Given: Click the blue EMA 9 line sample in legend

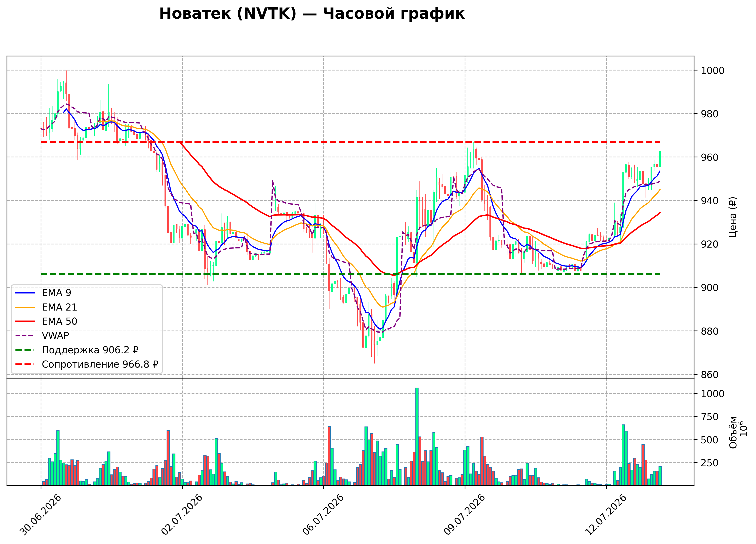Looking at the screenshot, I should 25,293.
